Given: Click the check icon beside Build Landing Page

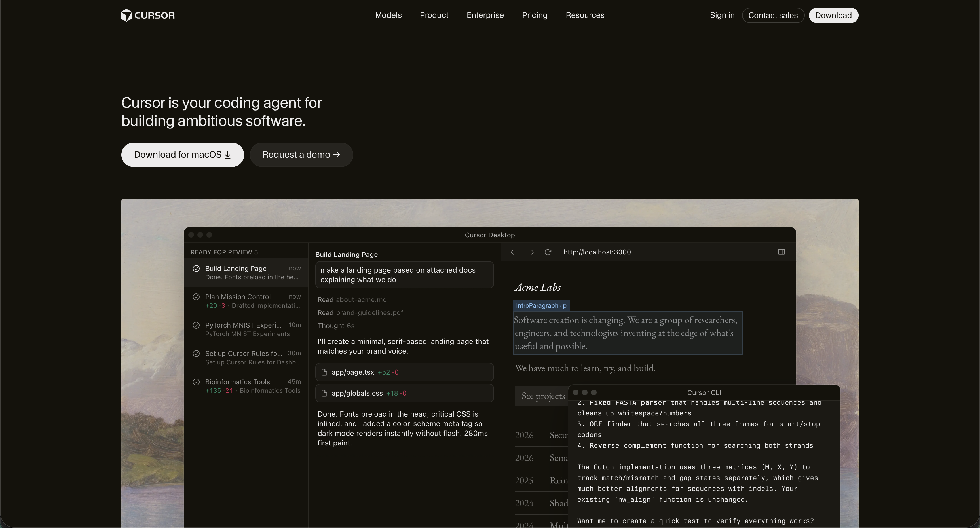Looking at the screenshot, I should pos(196,268).
